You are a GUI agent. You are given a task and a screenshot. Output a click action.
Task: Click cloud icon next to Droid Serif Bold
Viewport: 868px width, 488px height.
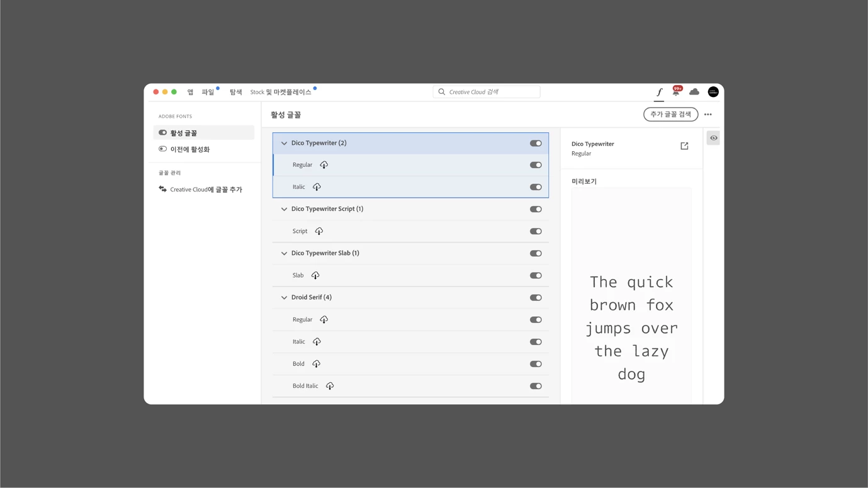pyautogui.click(x=316, y=364)
